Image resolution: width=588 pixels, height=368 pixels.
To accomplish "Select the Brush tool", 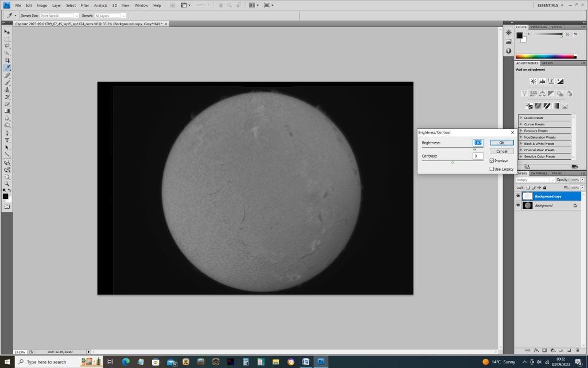I will tap(7, 83).
